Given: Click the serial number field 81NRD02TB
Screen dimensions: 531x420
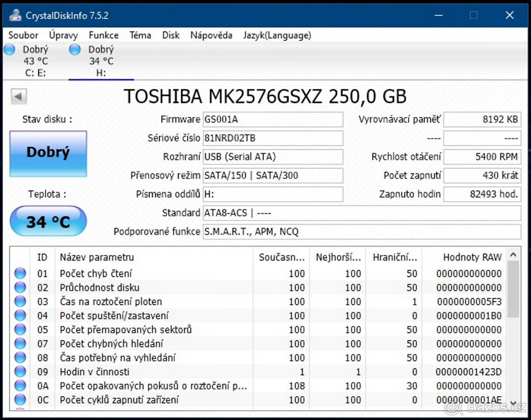Looking at the screenshot, I should coord(273,138).
